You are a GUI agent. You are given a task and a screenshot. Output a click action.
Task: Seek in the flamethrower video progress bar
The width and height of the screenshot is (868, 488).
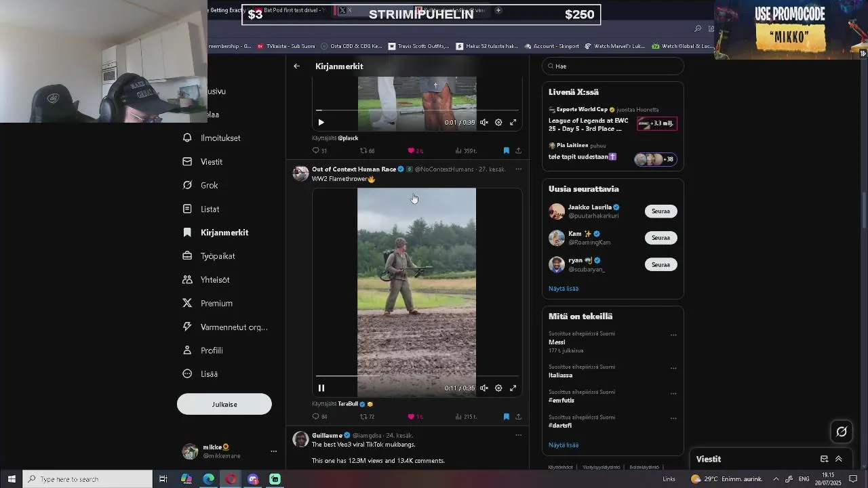(x=417, y=376)
